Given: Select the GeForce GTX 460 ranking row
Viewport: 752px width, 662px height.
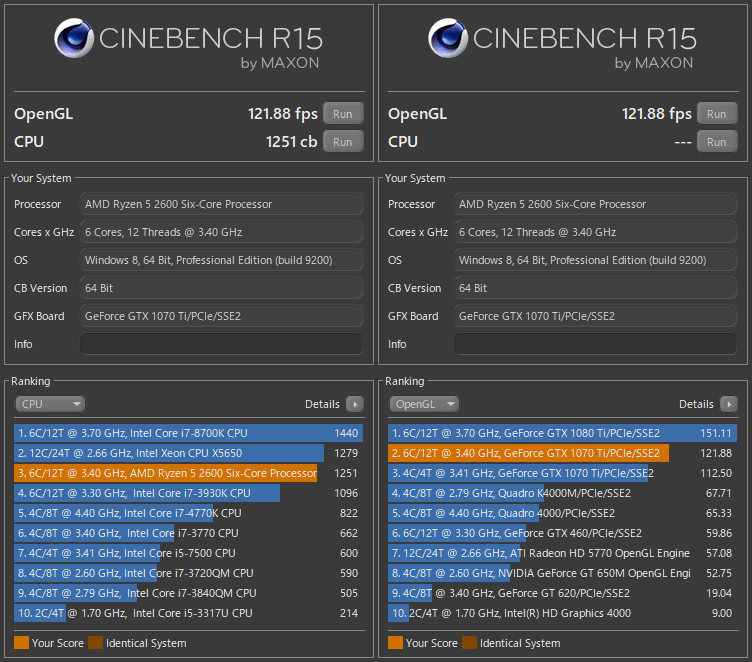Looking at the screenshot, I should coord(563,533).
